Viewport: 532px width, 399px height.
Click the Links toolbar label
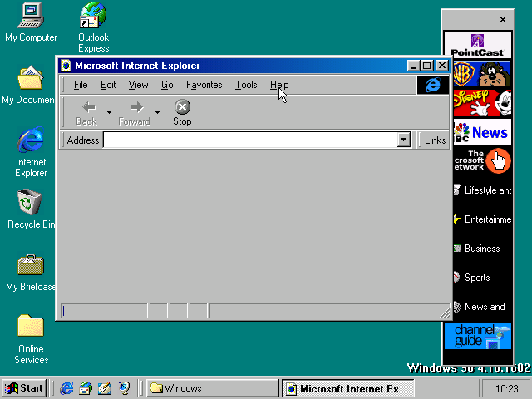coord(435,140)
